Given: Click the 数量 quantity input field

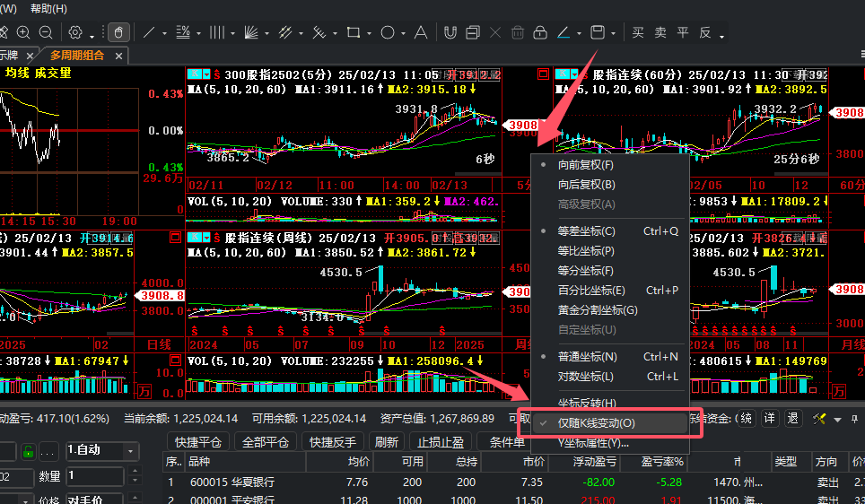Looking at the screenshot, I should click(x=95, y=475).
